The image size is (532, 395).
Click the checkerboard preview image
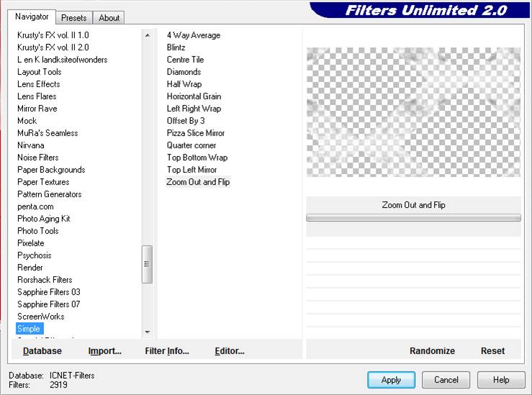[413, 112]
